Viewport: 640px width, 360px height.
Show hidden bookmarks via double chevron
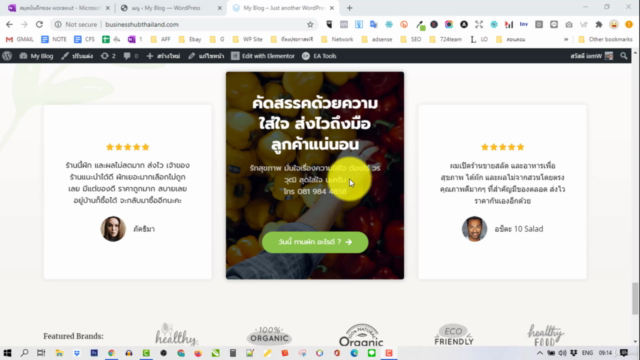click(566, 39)
